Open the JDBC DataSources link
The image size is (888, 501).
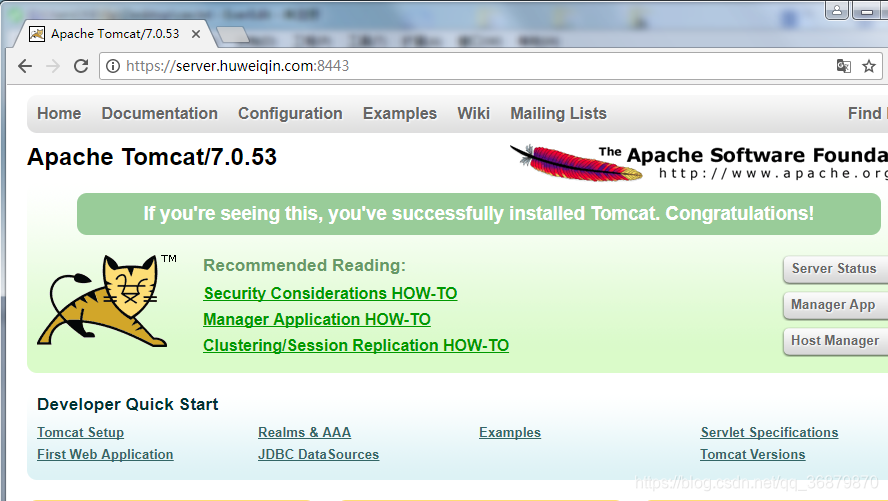(x=318, y=455)
